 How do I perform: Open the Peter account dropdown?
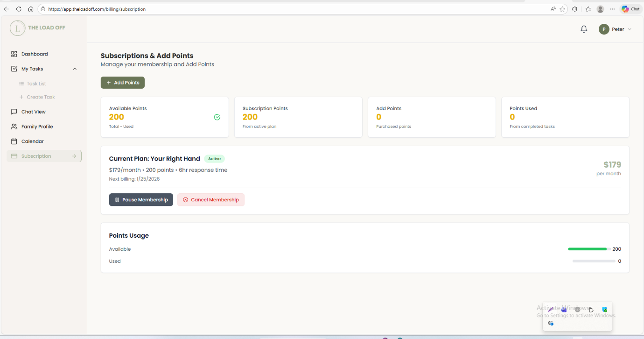coord(615,29)
